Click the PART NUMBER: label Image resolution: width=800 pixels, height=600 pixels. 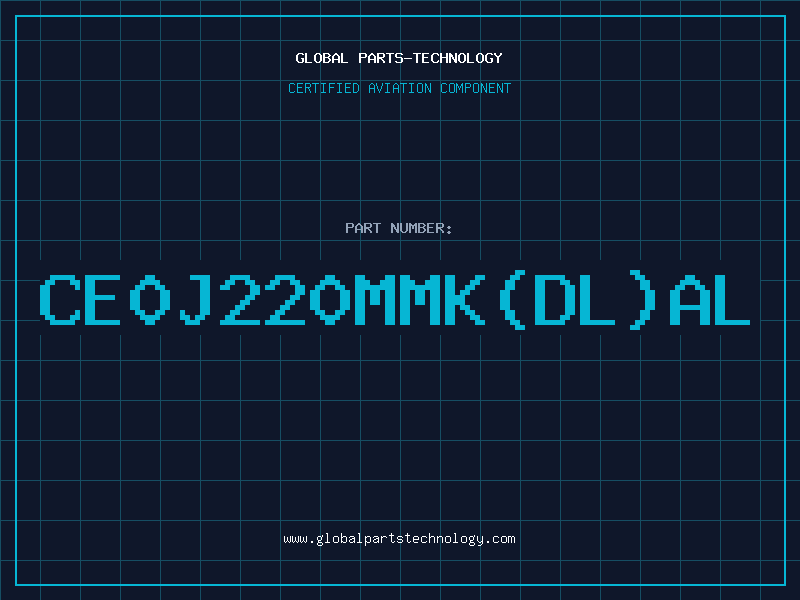(x=398, y=228)
